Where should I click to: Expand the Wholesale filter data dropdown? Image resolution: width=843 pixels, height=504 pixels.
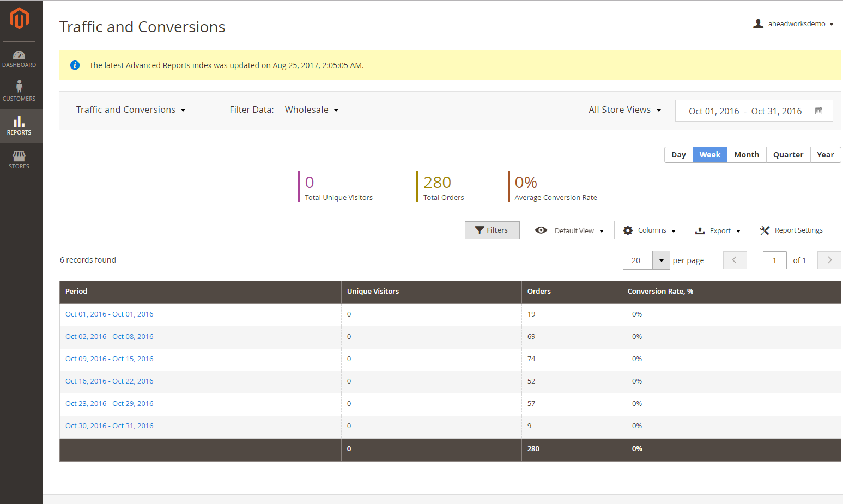311,110
